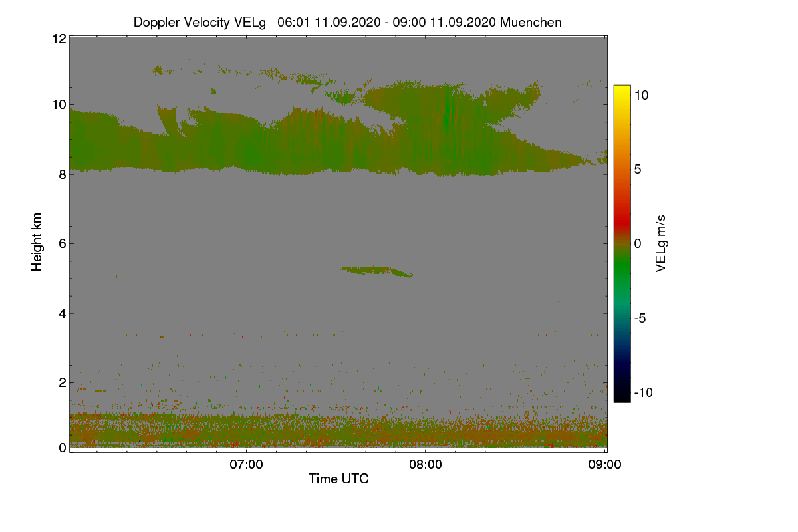Viewport: 798px width, 532px height.
Task: Click the small isolated cloud near 5 km
Action: coord(378,271)
